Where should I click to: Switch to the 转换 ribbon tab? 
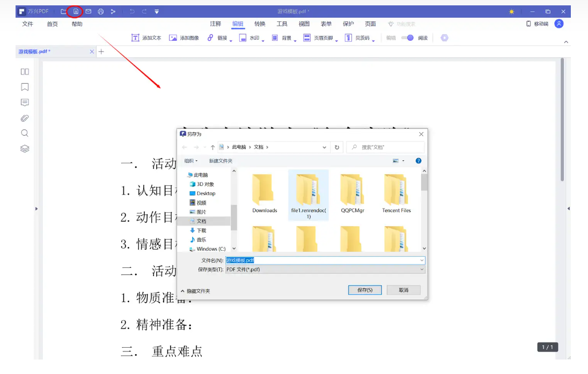260,24
